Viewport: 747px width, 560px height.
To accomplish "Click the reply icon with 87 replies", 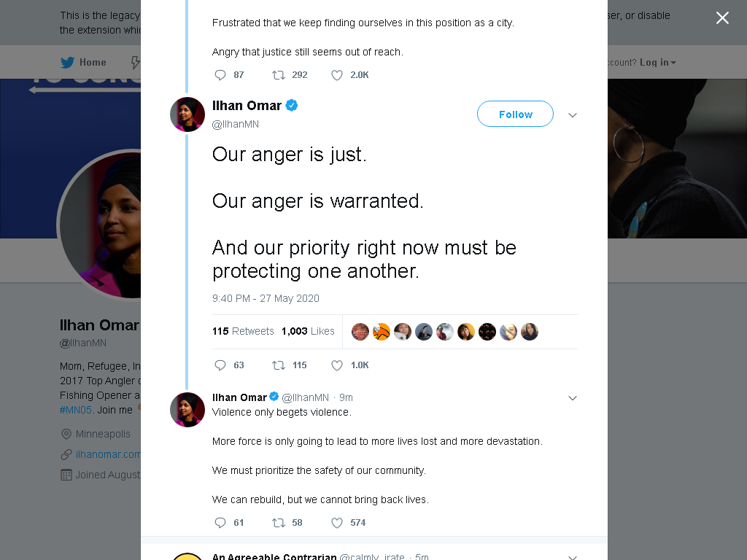I will pyautogui.click(x=220, y=75).
